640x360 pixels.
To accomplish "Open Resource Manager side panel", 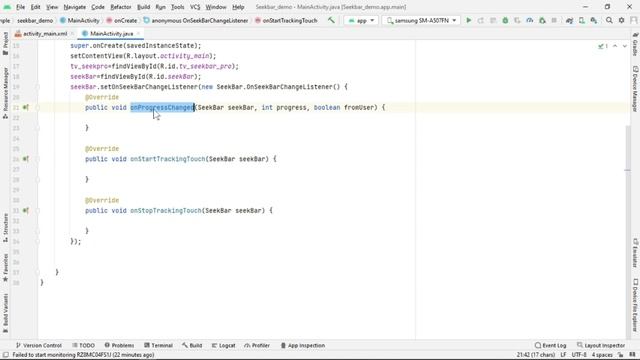I will pos(5,93).
